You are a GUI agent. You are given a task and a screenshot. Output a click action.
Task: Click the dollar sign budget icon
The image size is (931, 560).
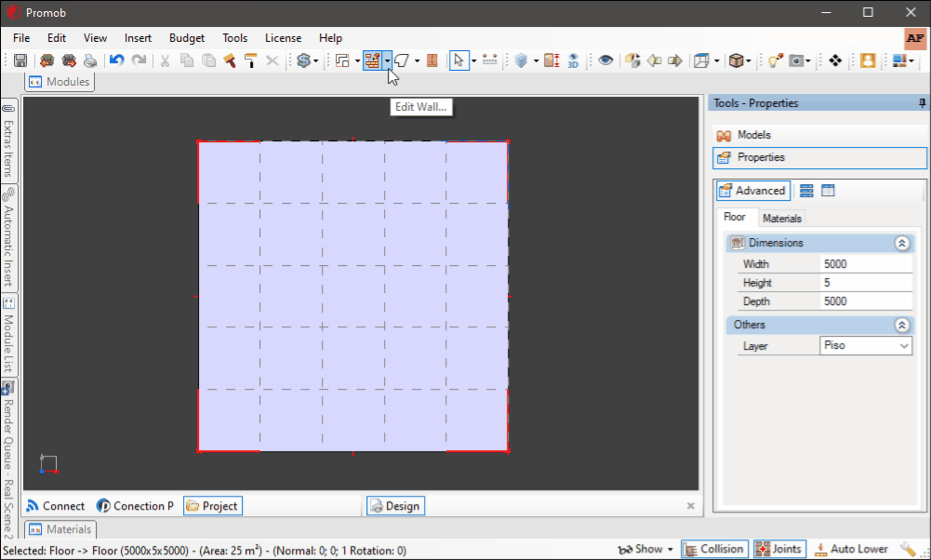click(x=303, y=60)
